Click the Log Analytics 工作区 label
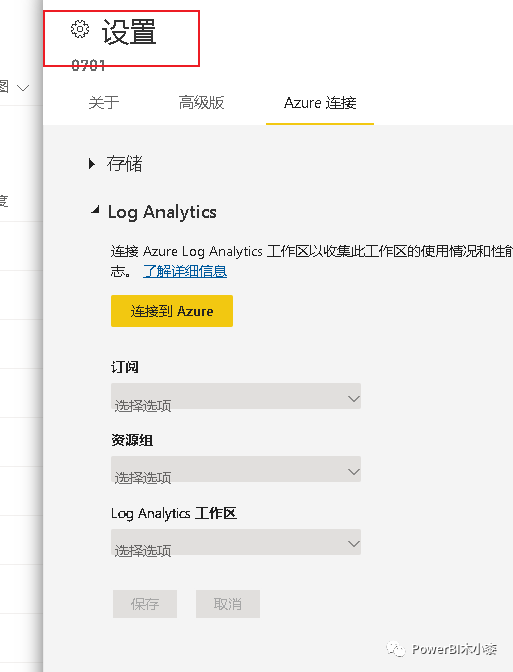513x672 pixels. [x=174, y=513]
